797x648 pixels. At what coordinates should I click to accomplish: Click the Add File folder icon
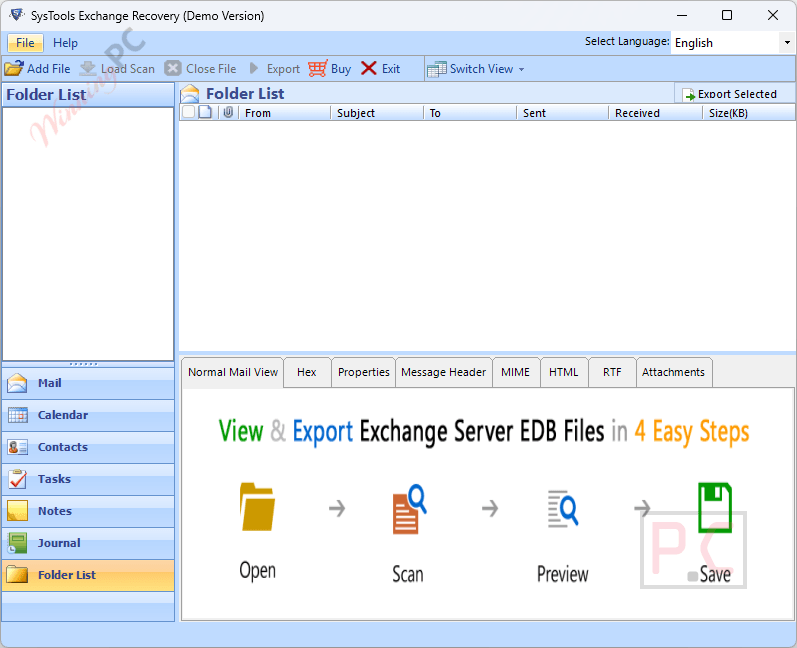point(14,68)
